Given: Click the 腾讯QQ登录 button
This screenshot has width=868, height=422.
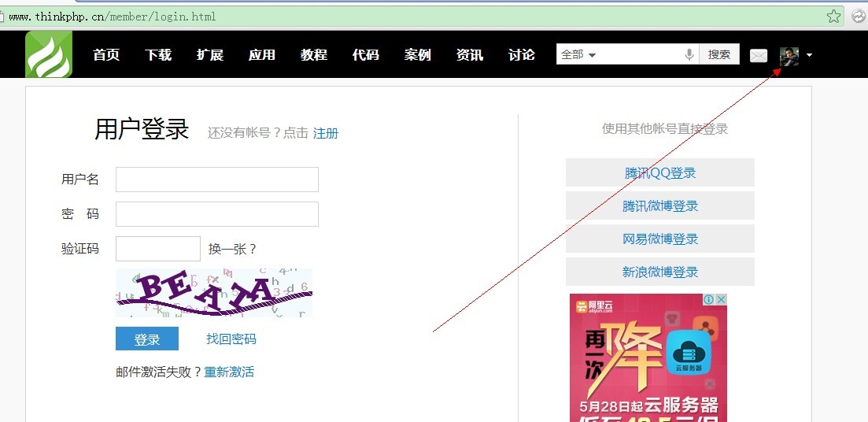Looking at the screenshot, I should click(659, 173).
